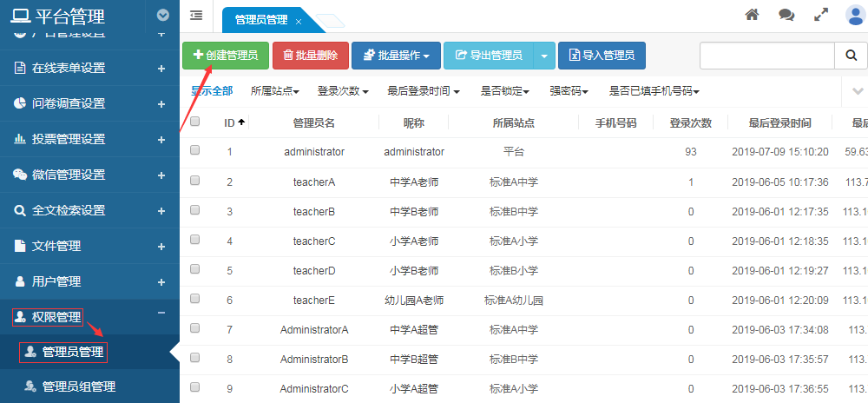Image resolution: width=868 pixels, height=403 pixels.
Task: Open the 批量操作 dropdown
Action: pos(396,56)
